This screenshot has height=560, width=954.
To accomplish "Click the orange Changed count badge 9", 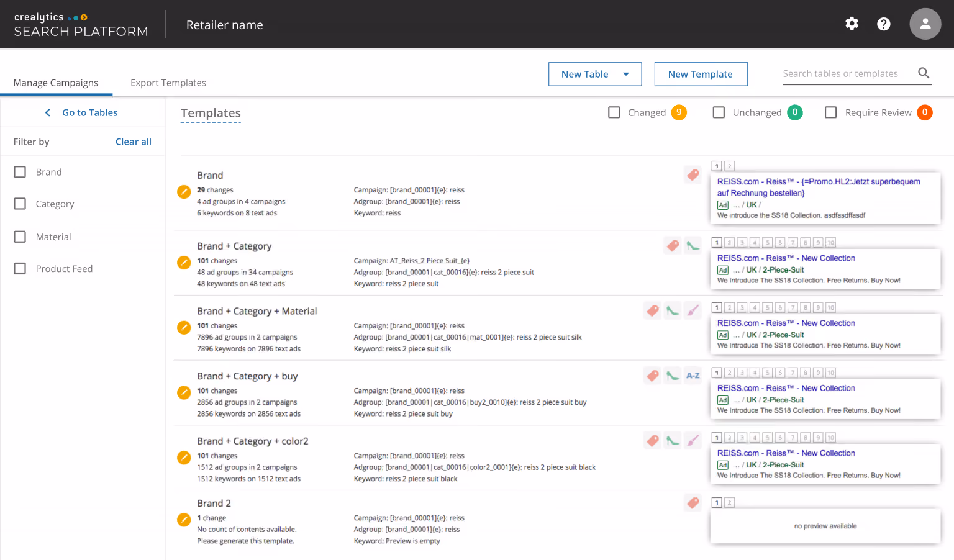I will 679,112.
